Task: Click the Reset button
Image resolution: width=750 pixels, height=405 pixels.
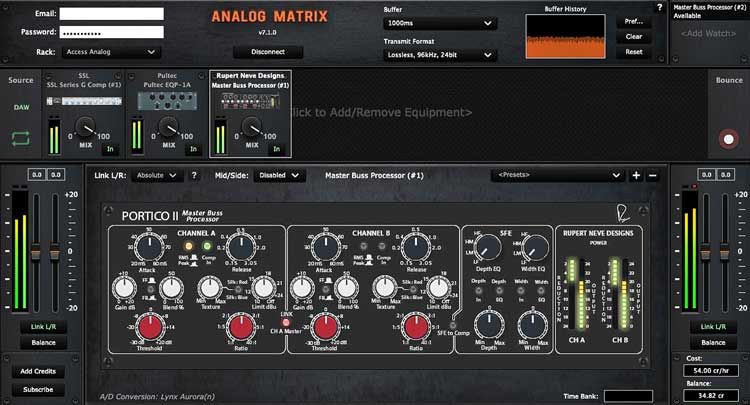Action: (634, 52)
